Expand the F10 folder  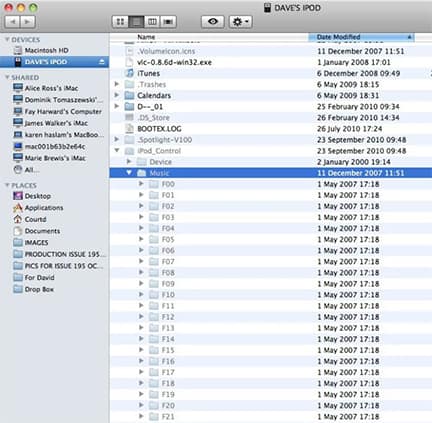pos(141,294)
